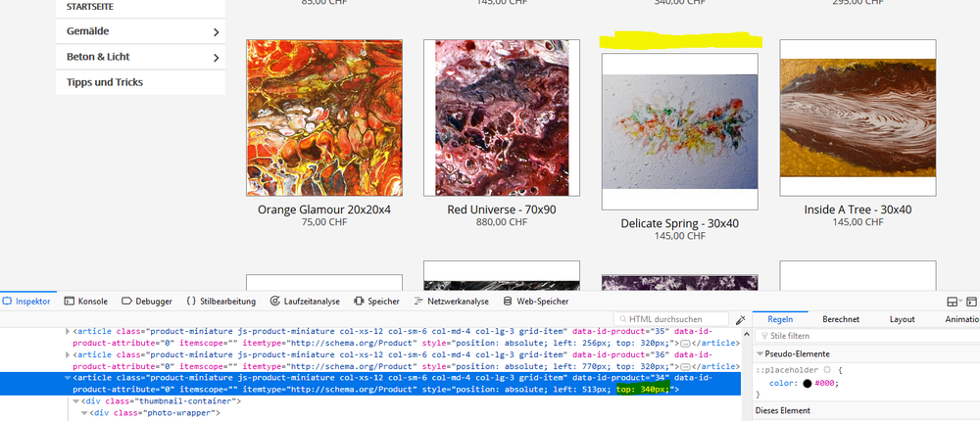980x421 pixels.
Task: Click the #000 color swatch
Action: point(807,384)
